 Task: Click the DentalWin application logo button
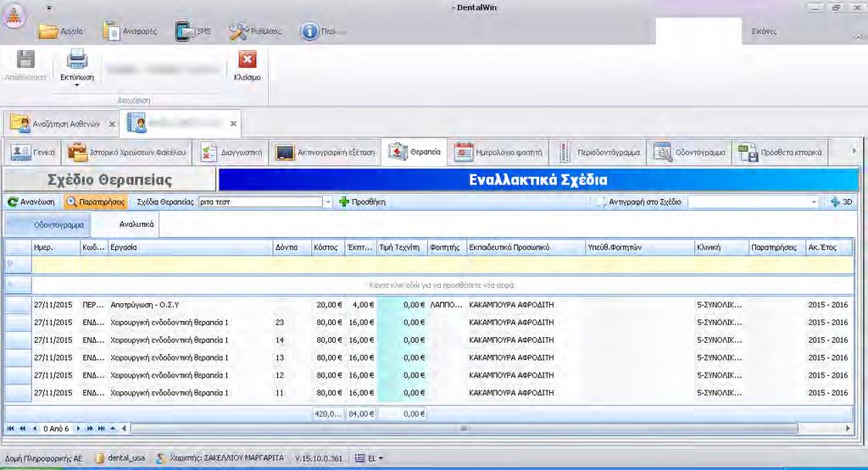coord(14,15)
